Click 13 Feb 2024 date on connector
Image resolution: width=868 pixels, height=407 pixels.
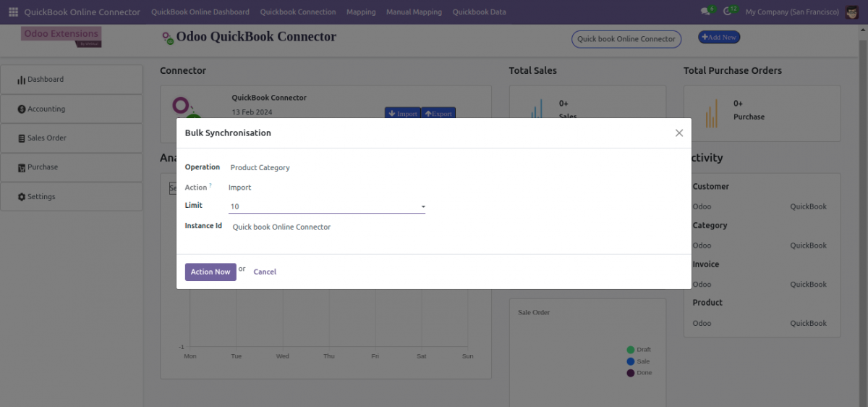[252, 112]
